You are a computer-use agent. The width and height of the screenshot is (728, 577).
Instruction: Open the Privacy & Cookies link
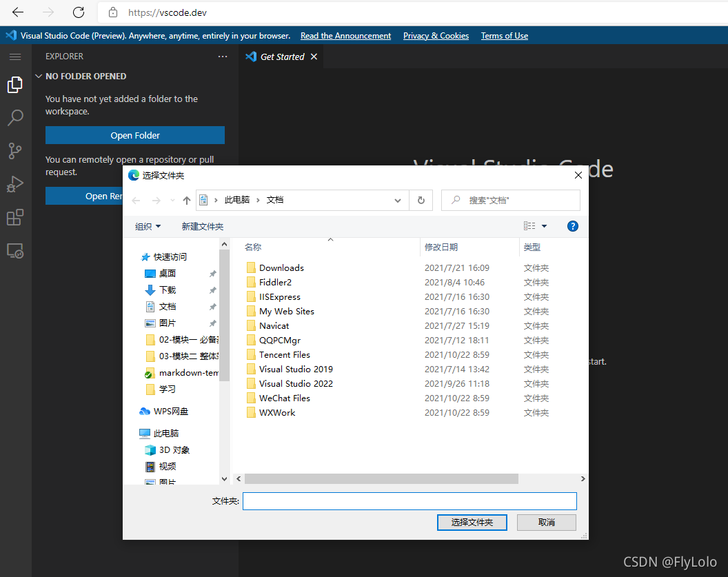pos(436,36)
